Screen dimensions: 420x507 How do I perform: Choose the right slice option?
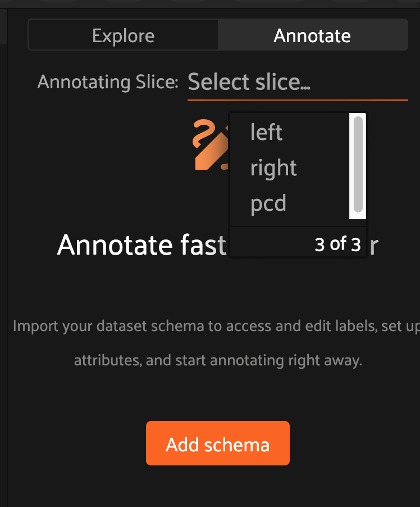click(273, 168)
